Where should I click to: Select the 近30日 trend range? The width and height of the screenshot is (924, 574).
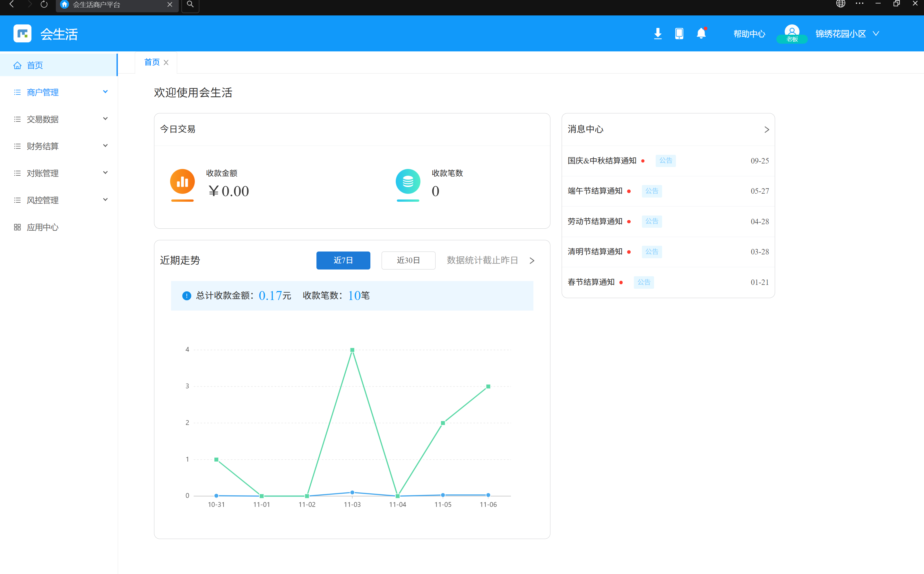pos(408,261)
